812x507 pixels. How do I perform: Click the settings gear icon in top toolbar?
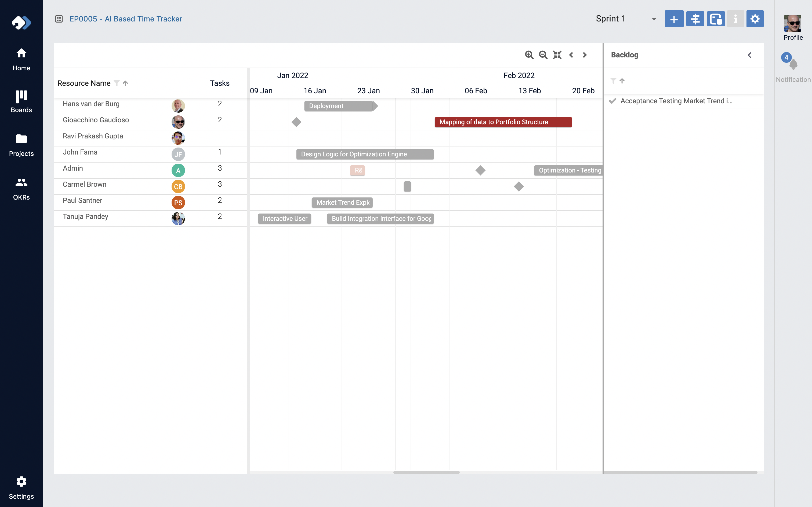click(x=755, y=19)
